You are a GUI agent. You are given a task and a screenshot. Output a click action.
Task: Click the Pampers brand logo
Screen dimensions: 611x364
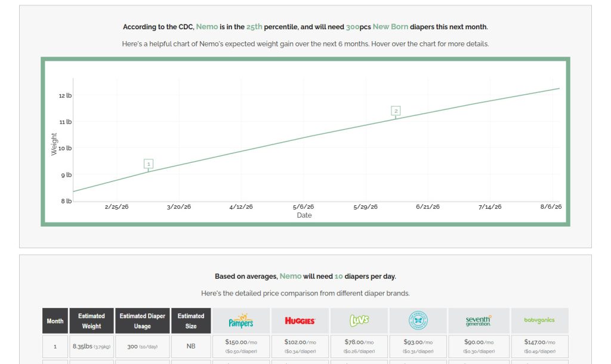click(241, 321)
